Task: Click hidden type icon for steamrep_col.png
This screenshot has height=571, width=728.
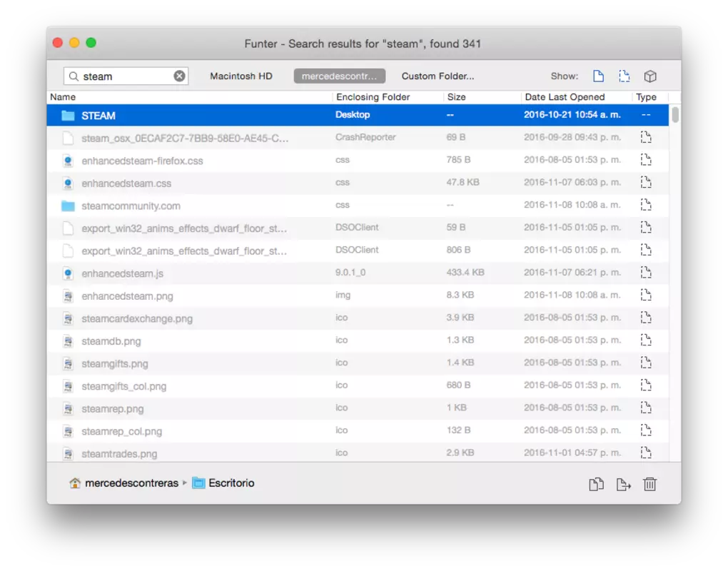Action: tap(646, 430)
